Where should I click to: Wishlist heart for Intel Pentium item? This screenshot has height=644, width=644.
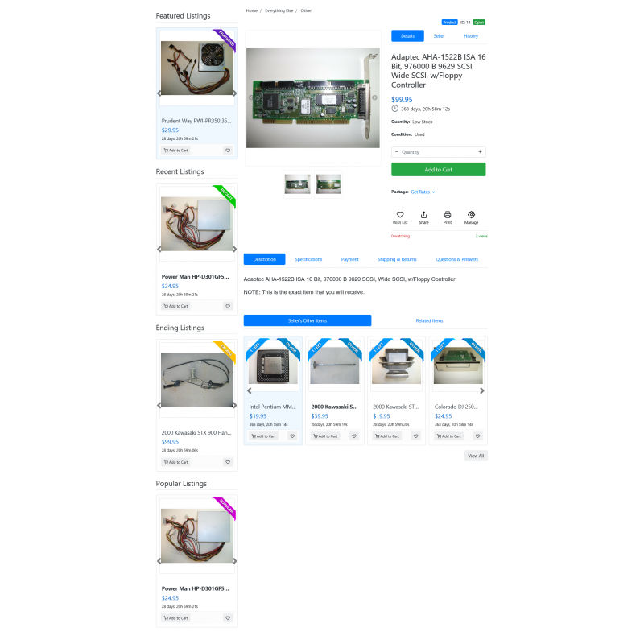[292, 436]
